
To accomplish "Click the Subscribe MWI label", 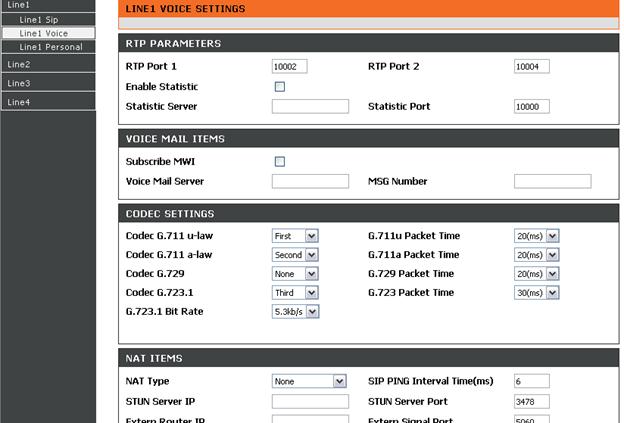I will [160, 161].
